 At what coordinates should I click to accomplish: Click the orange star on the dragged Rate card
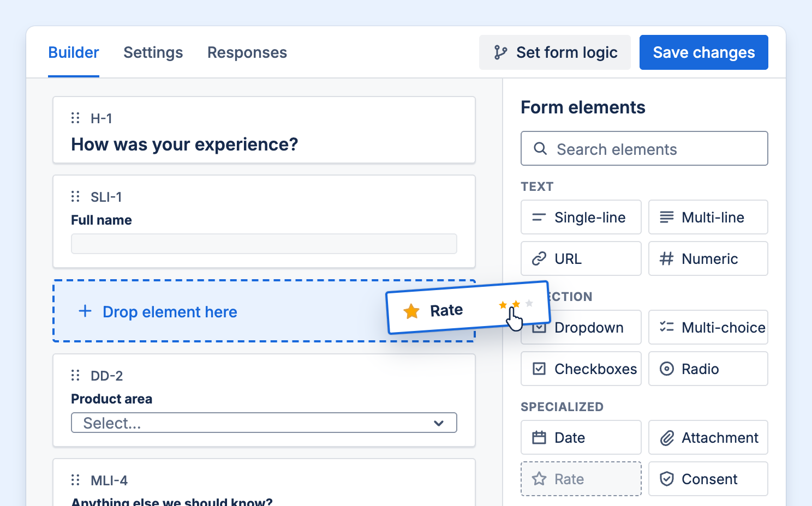pyautogui.click(x=411, y=311)
